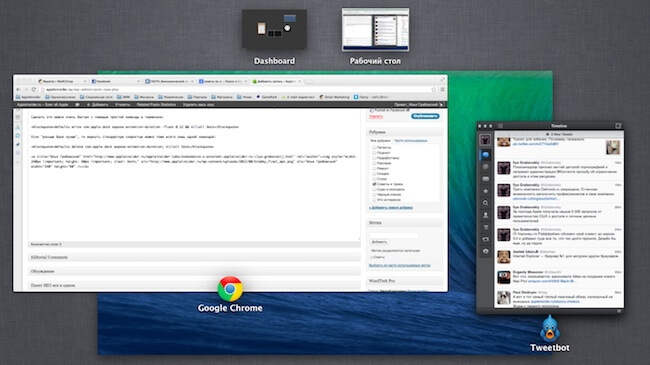The image size is (650, 365).
Task: Check the Разработчику category checkbox
Action: 374,158
